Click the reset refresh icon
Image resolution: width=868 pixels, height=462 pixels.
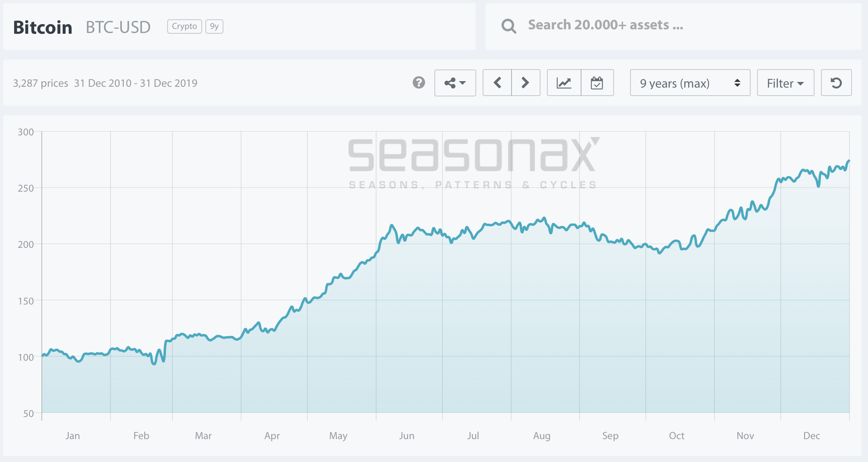836,83
